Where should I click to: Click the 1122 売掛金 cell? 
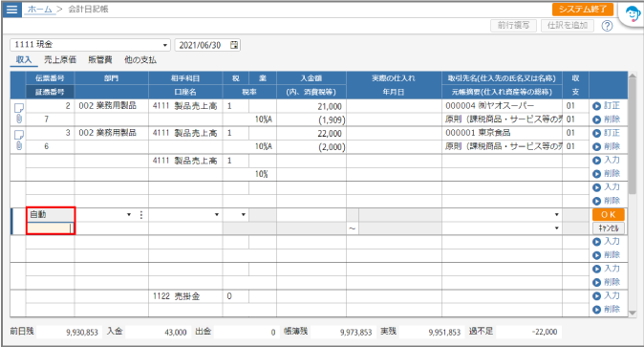click(185, 296)
